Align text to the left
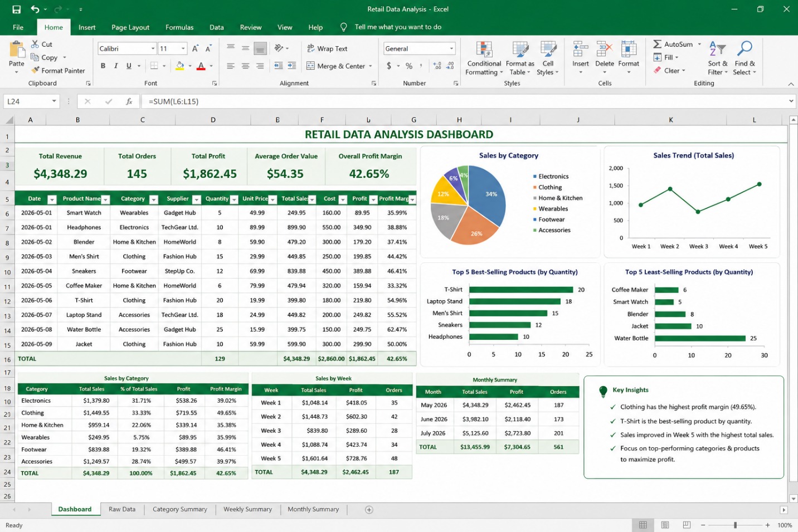Screen dimensions: 798x532 [x=230, y=66]
